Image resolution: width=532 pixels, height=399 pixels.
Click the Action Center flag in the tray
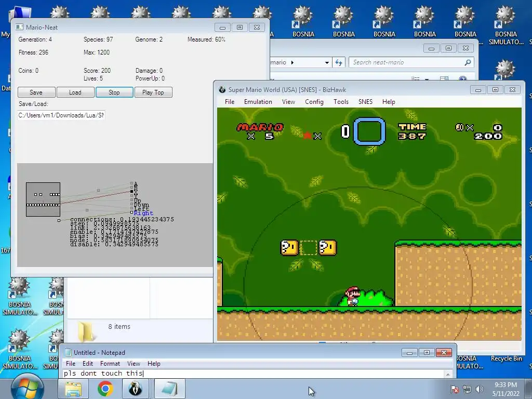[455, 389]
